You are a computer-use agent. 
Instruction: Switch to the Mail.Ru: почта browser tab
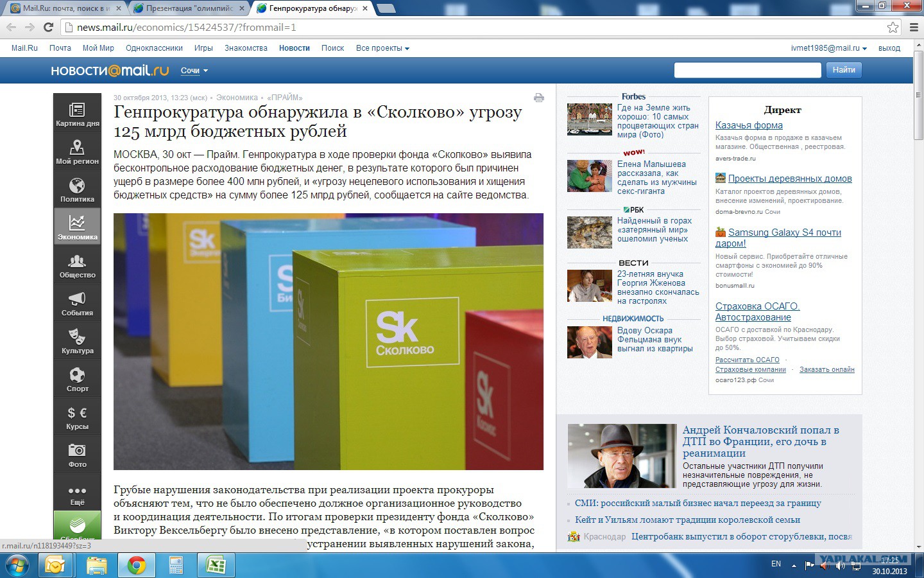tap(65, 8)
